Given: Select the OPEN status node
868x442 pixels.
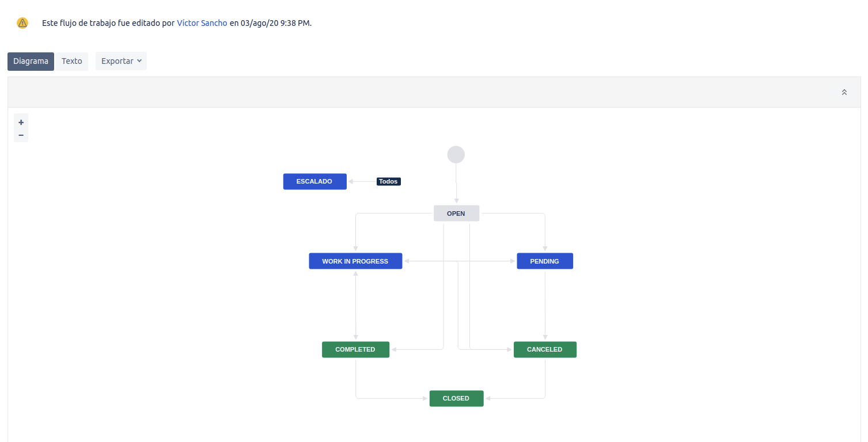Looking at the screenshot, I should pyautogui.click(x=456, y=214).
